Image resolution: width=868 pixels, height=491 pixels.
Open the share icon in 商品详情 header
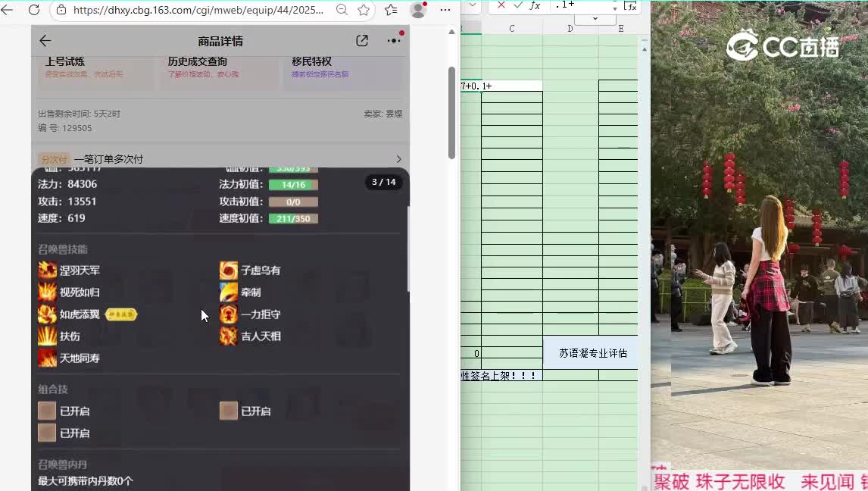tap(362, 41)
